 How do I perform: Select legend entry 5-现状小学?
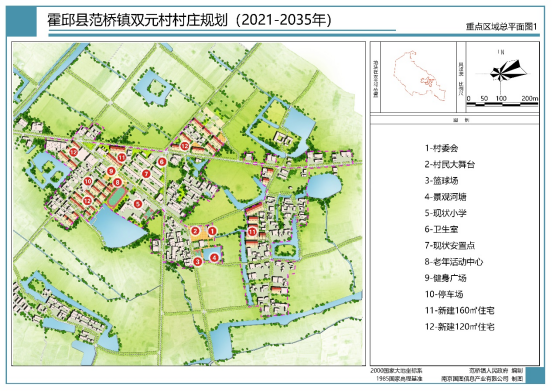[x=445, y=213]
